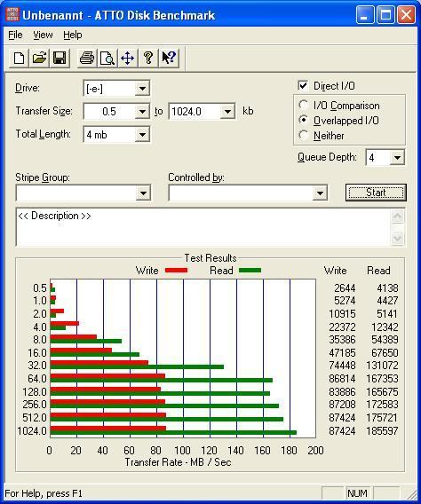Click the 64.0 row label in chart

coord(37,379)
